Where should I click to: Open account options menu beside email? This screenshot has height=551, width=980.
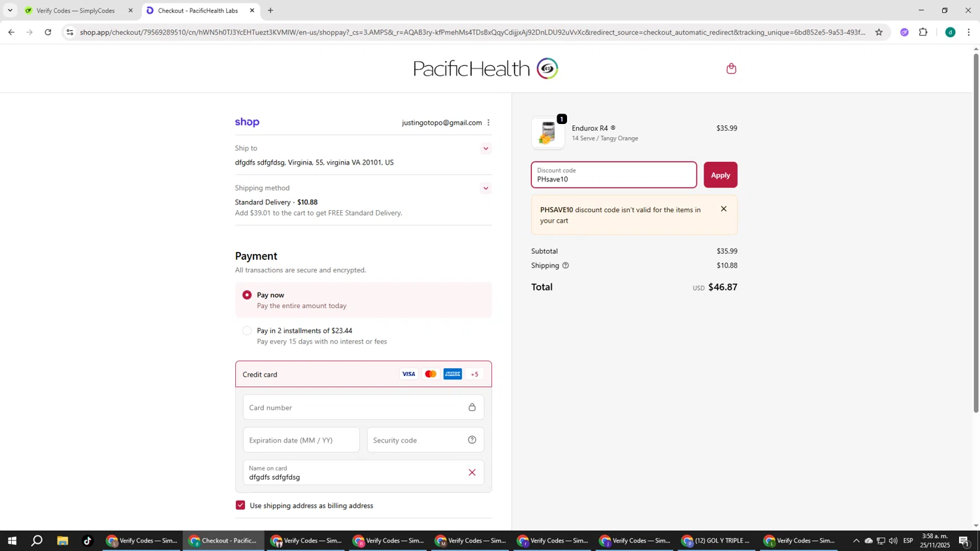pyautogui.click(x=488, y=123)
